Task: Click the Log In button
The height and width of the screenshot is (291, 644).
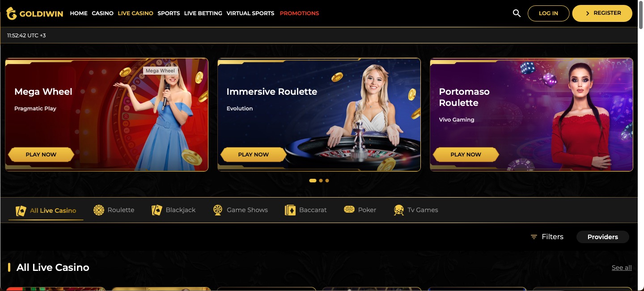Action: [x=548, y=13]
